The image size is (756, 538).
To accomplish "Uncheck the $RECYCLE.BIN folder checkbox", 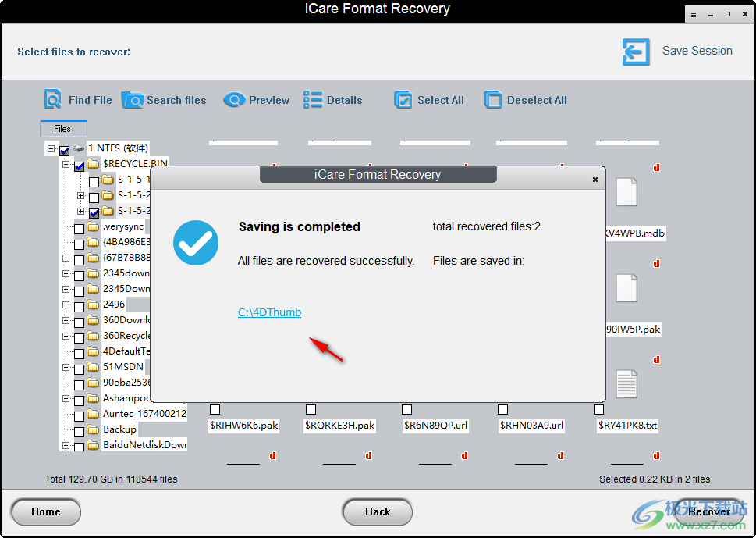I will click(80, 166).
